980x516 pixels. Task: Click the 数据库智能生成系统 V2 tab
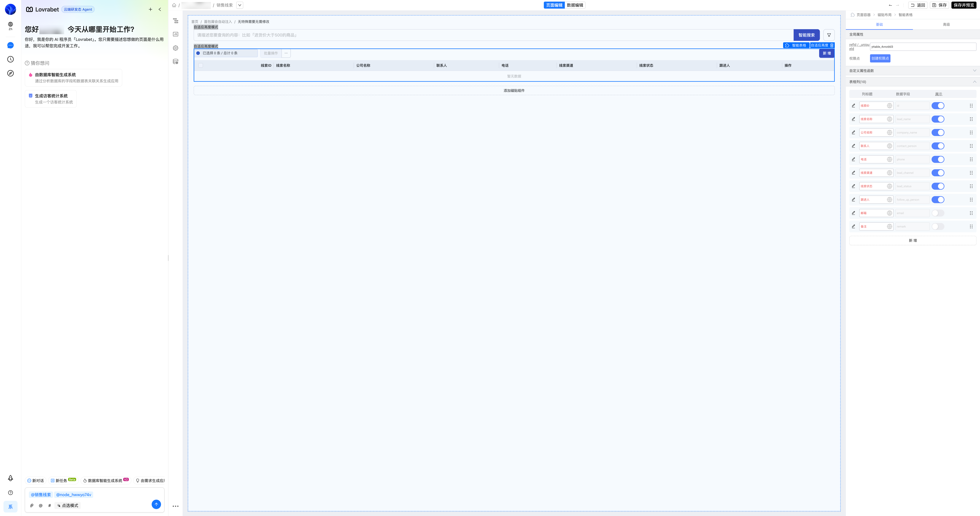(106, 481)
